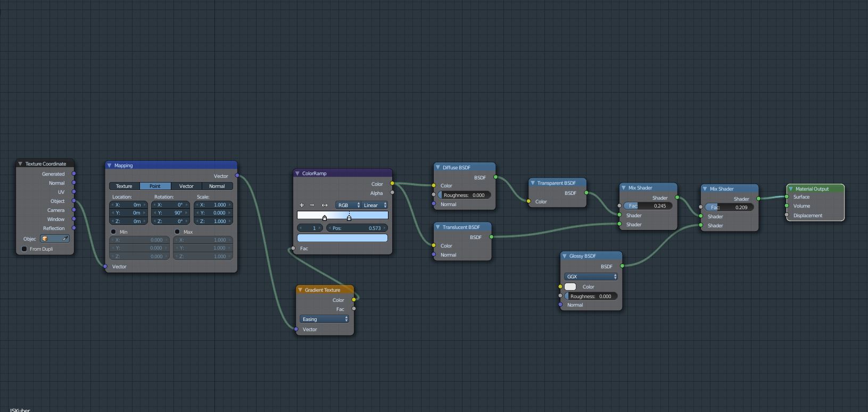Collapse the Diffuse BSDF node
The height and width of the screenshot is (412, 868).
(437, 168)
